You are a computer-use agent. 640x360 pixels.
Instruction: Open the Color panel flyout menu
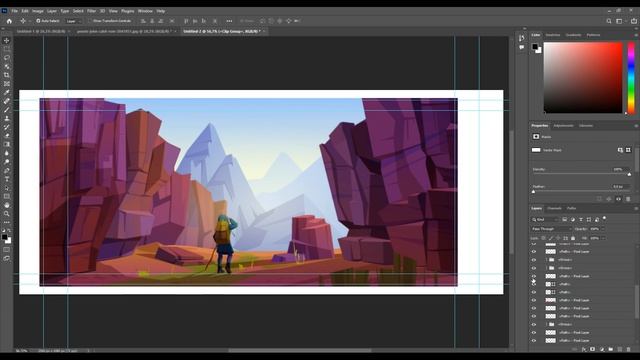(636, 36)
